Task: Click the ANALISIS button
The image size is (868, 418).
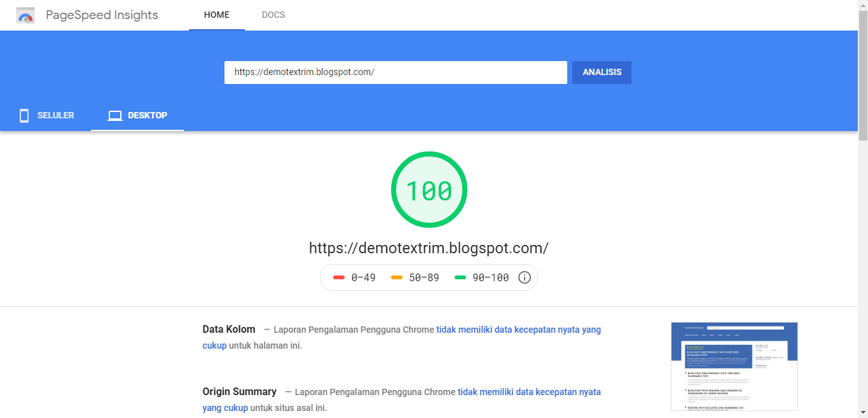Action: [602, 73]
